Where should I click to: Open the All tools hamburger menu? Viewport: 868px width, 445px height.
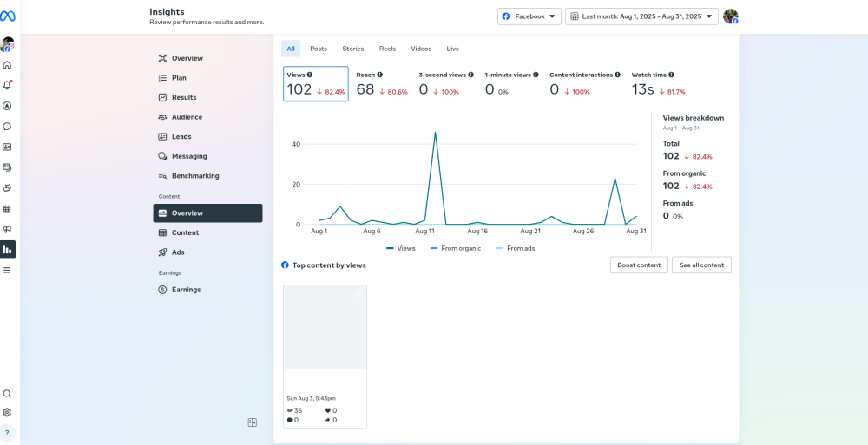tap(7, 270)
